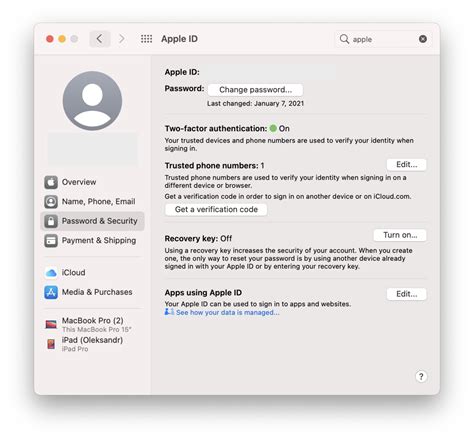This screenshot has width=474, height=440.
Task: Click the red close window button
Action: pyautogui.click(x=50, y=39)
